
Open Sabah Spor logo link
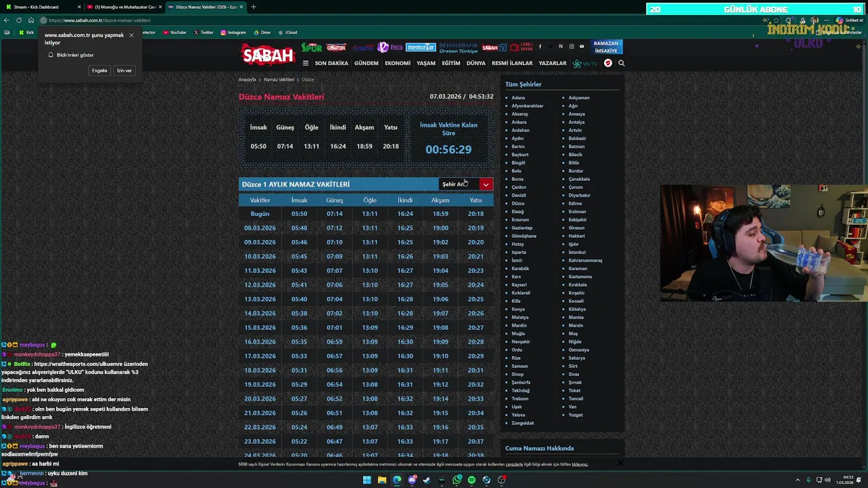click(312, 47)
